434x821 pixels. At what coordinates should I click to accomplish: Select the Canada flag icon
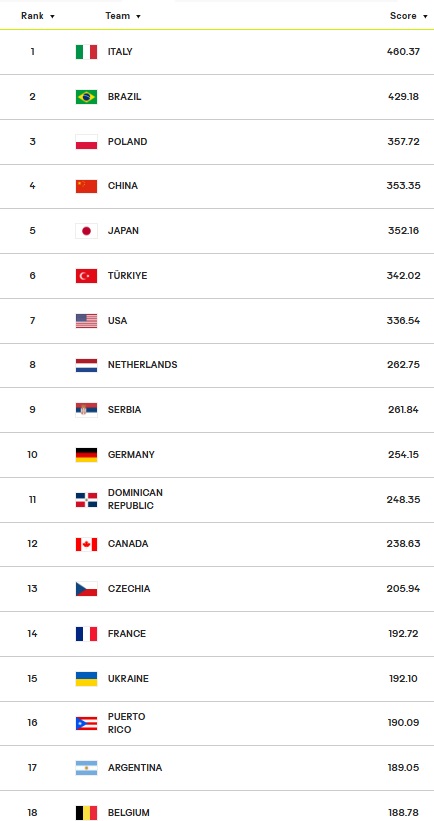(x=86, y=544)
